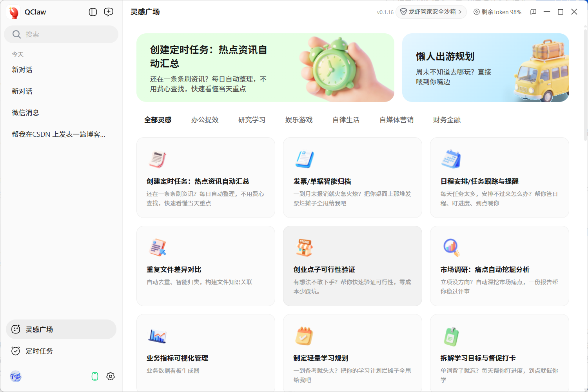Click the document compare icon on 重复文件差异对比
The image size is (588, 392).
[x=158, y=247]
